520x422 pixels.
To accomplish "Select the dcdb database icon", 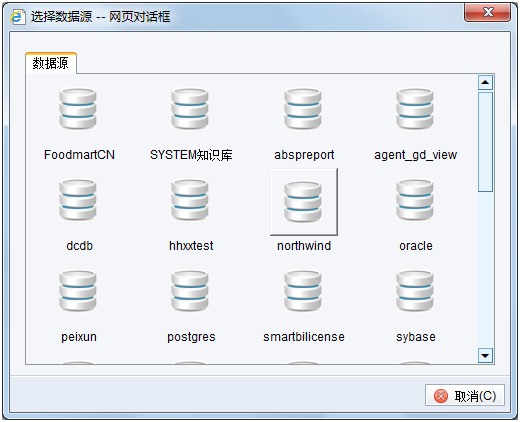I will (78, 200).
